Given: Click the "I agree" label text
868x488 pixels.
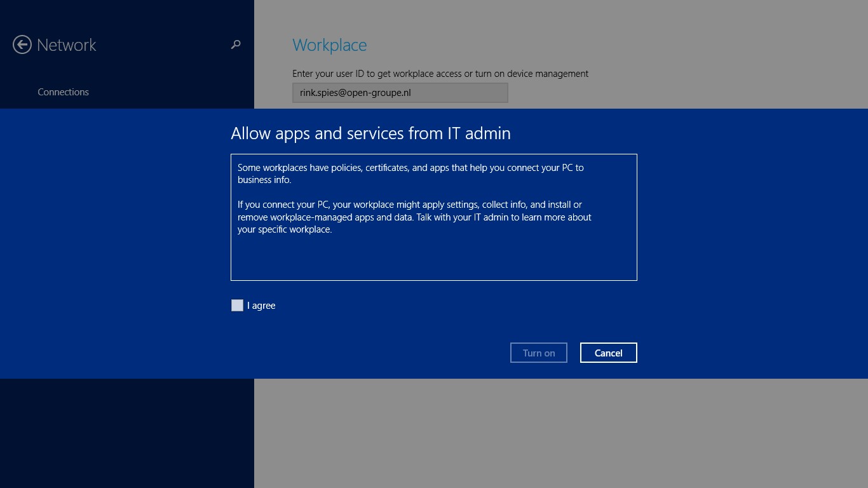Looking at the screenshot, I should point(261,306).
